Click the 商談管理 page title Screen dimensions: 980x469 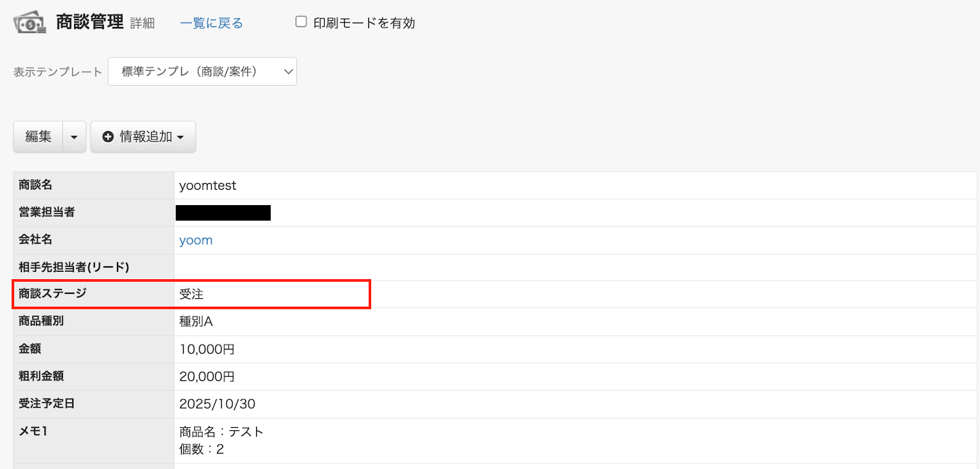[x=89, y=22]
